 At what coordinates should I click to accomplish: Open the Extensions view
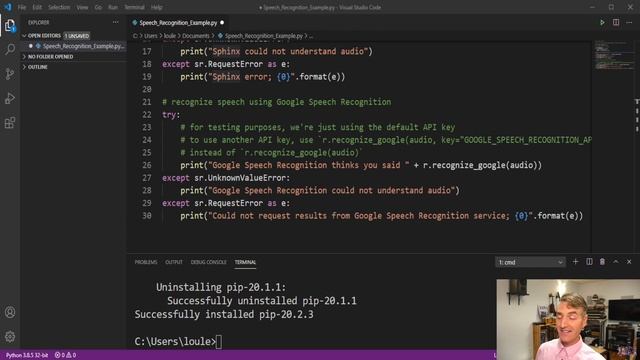pyautogui.click(x=10, y=123)
